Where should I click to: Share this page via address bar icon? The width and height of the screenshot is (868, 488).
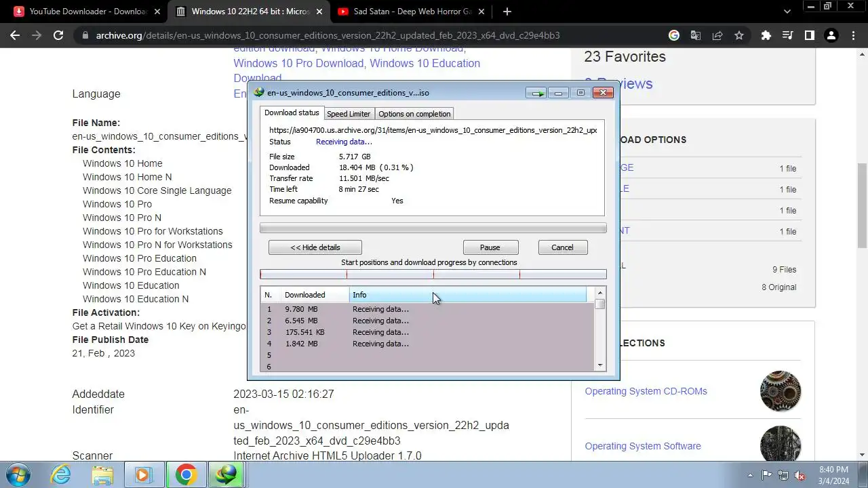(x=717, y=35)
